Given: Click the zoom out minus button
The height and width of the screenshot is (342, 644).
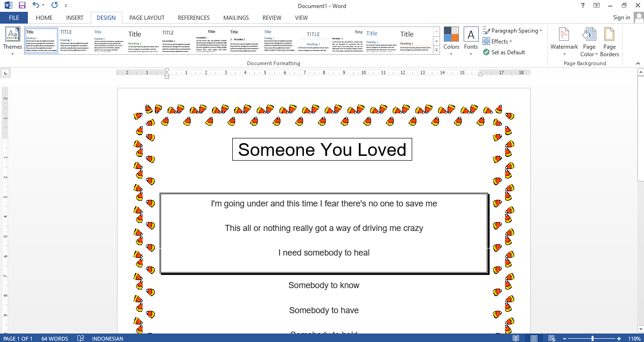Looking at the screenshot, I should (x=564, y=338).
